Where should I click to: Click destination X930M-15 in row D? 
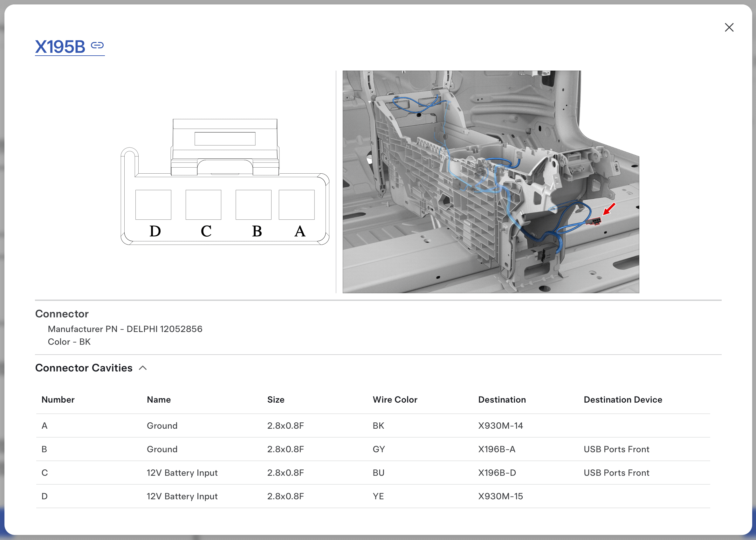pyautogui.click(x=500, y=496)
